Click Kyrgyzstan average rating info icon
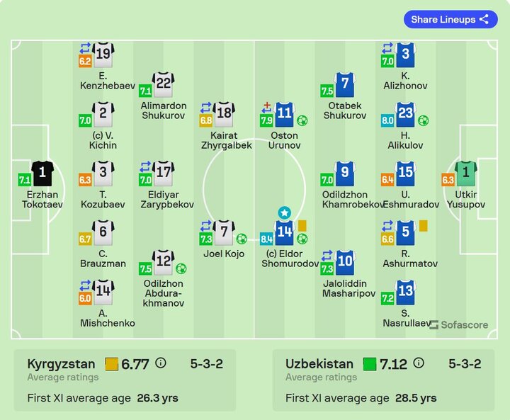 161,363
